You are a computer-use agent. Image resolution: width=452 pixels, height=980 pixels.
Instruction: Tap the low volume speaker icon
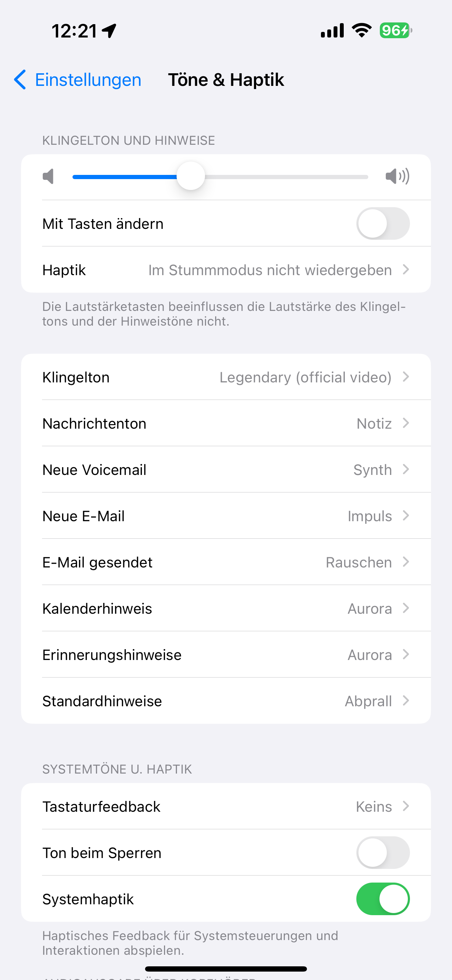[48, 177]
